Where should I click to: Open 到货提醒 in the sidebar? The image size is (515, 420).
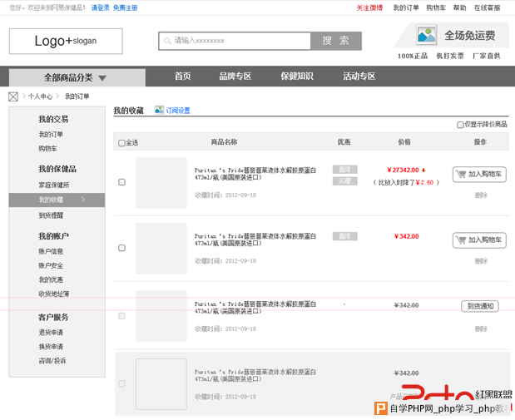coord(51,215)
